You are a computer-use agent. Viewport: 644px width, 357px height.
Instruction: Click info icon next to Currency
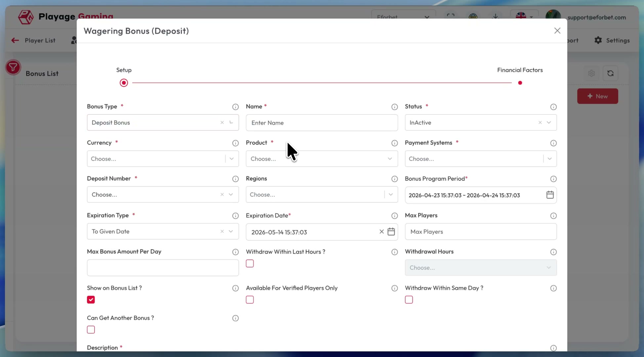235,143
